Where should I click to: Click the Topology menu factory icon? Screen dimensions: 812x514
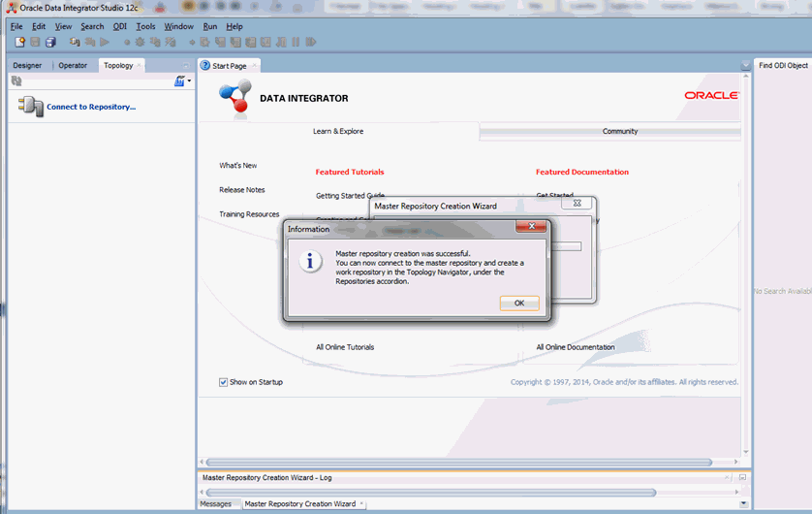[179, 80]
